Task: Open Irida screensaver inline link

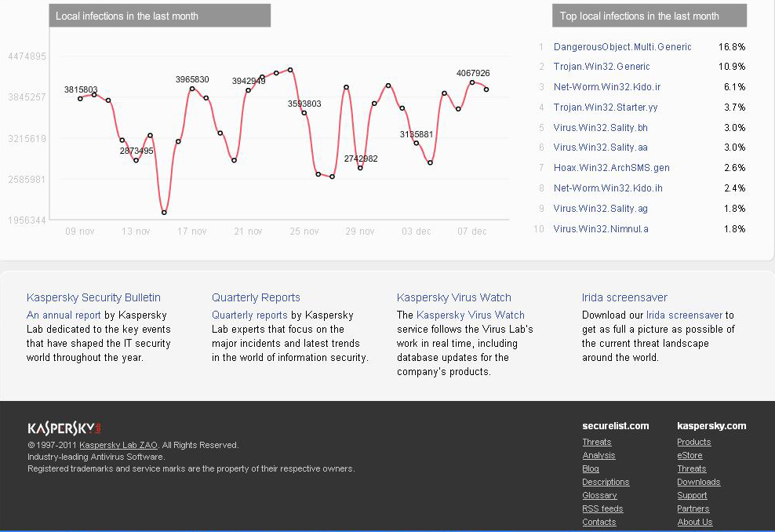Action: 684,315
